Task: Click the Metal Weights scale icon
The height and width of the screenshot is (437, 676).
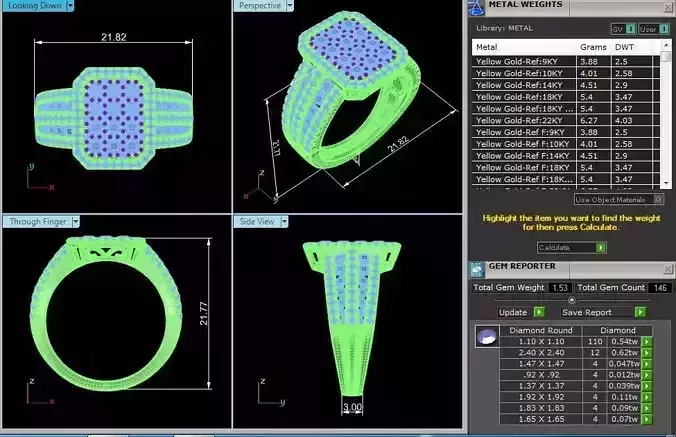Action: point(476,7)
